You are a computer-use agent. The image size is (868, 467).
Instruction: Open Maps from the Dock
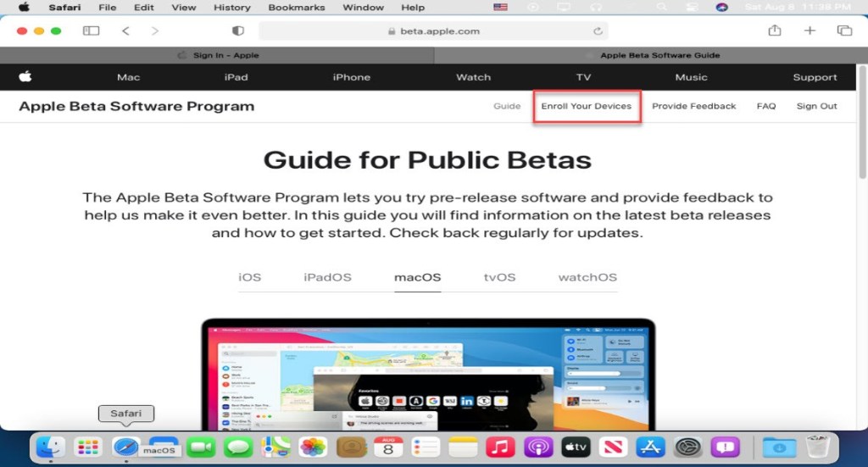(275, 447)
